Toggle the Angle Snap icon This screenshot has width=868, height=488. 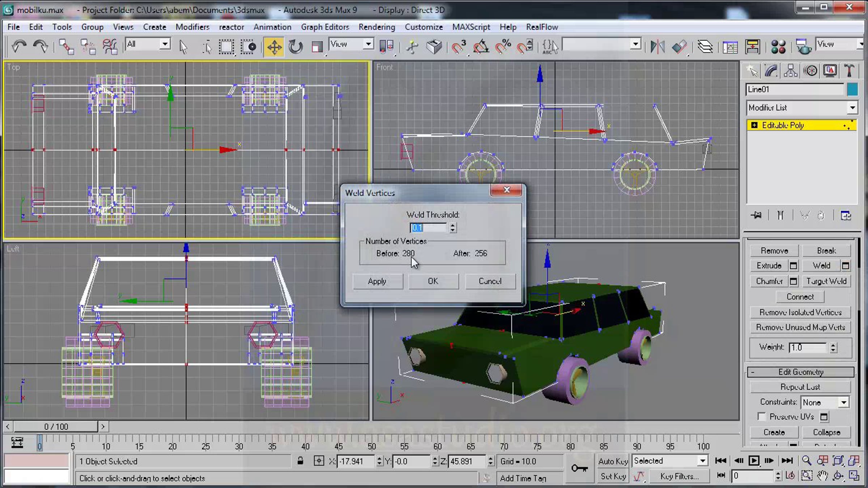pyautogui.click(x=481, y=47)
